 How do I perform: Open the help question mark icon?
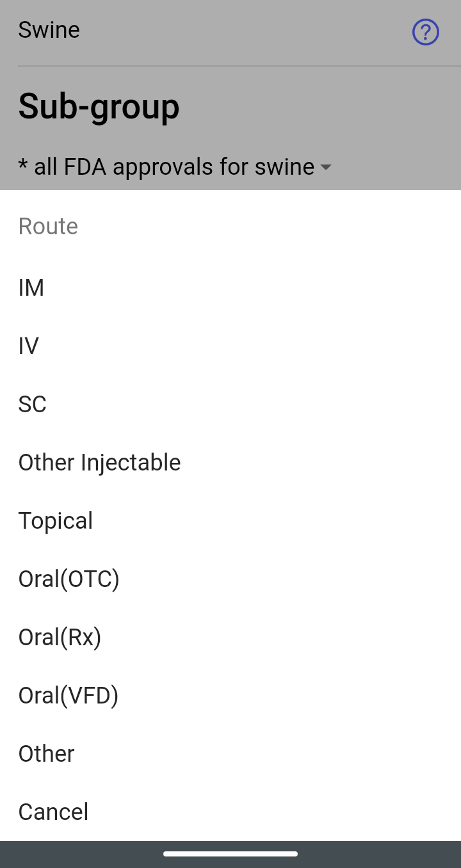(x=426, y=31)
